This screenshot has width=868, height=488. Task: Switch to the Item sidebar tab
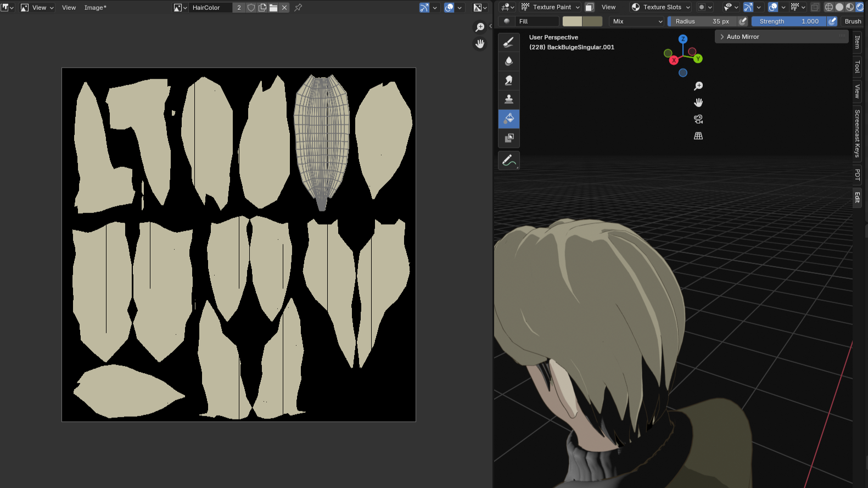click(858, 42)
